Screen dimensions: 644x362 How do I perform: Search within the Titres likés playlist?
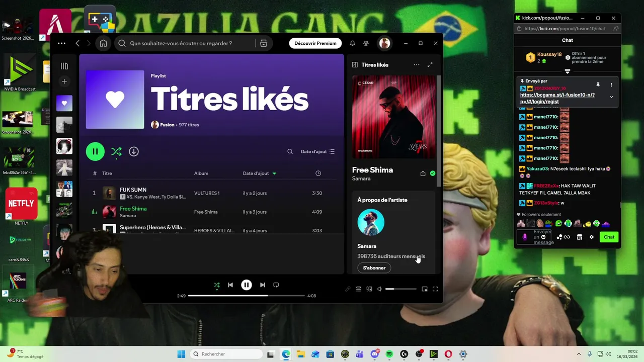point(290,151)
